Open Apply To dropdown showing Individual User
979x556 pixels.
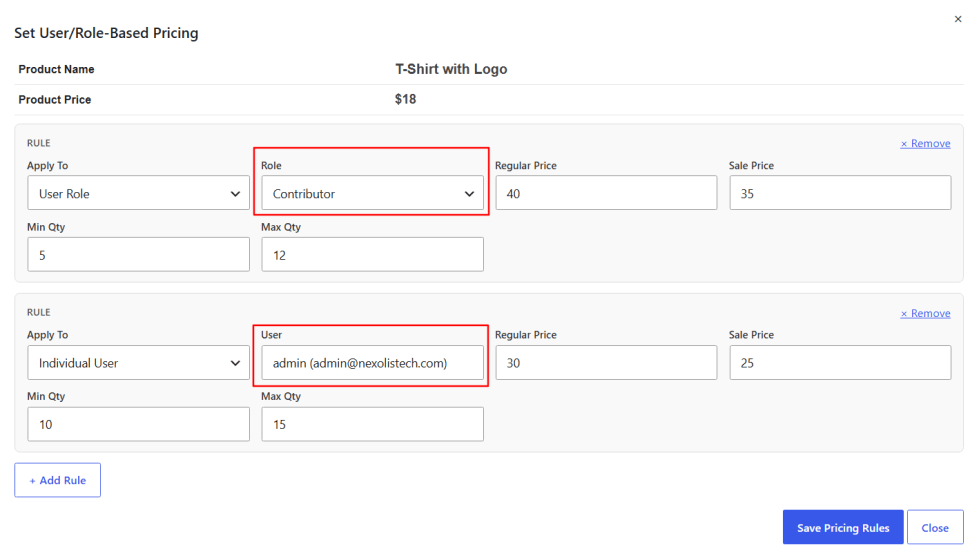pos(139,363)
